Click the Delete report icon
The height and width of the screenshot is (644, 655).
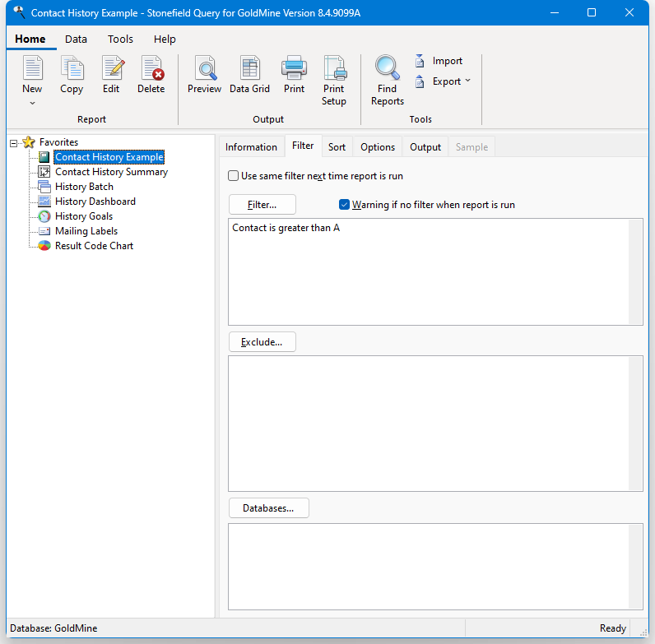pos(151,68)
